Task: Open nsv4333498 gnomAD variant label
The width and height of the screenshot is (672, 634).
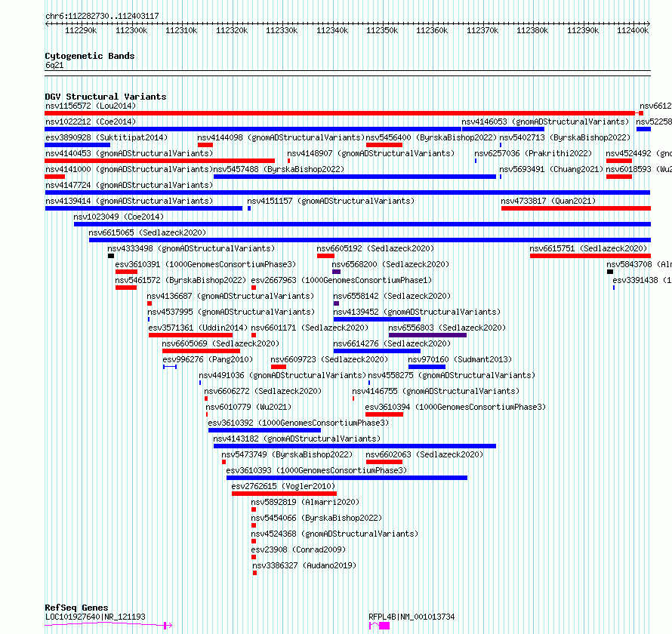Action: 191,248
